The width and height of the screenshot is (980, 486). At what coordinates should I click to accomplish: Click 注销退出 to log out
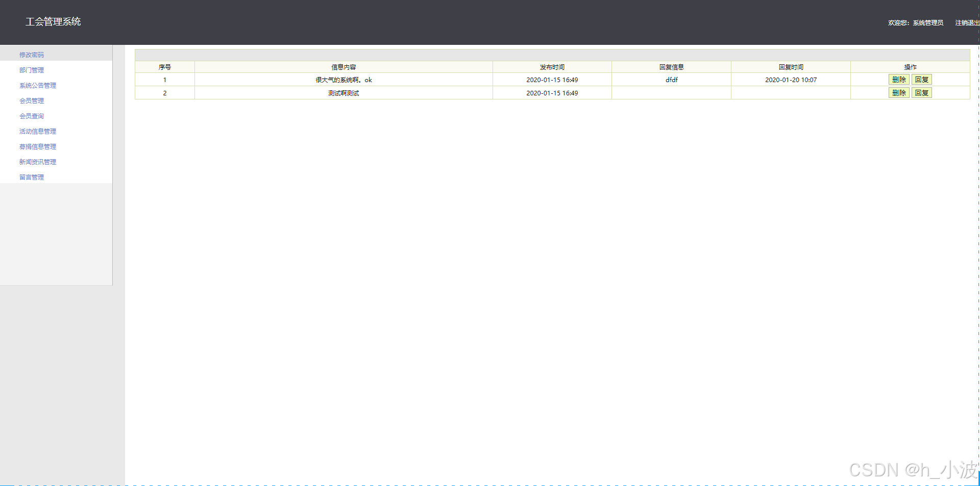[966, 22]
